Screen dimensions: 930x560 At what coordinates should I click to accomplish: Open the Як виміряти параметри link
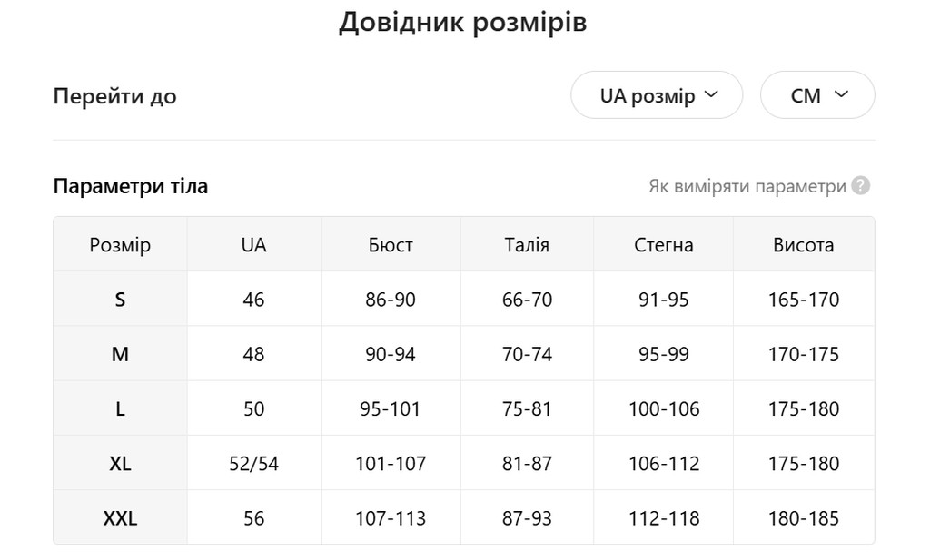pyautogui.click(x=747, y=186)
